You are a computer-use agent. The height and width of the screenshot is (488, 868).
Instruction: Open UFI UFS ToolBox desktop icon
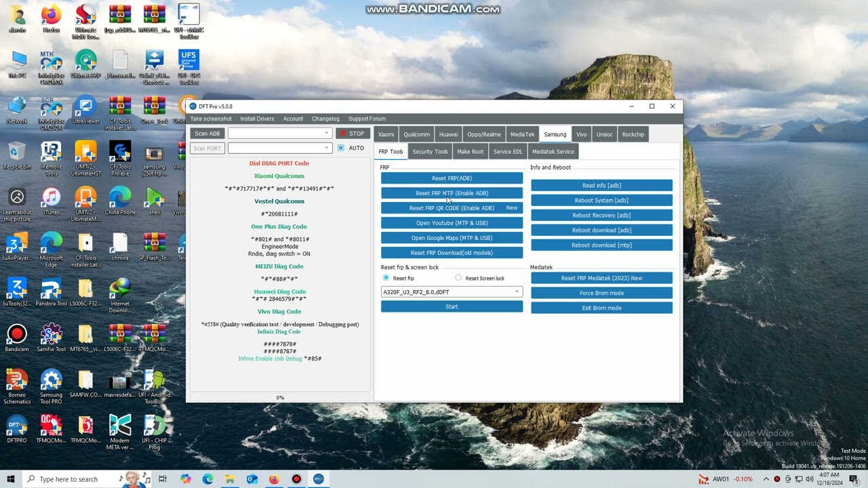point(189,68)
